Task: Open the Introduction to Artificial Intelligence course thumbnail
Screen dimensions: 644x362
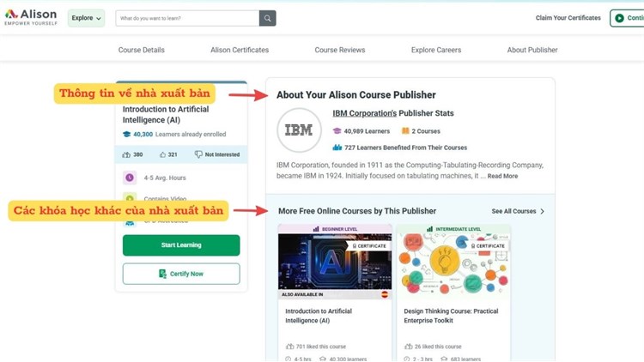Action: pos(335,262)
